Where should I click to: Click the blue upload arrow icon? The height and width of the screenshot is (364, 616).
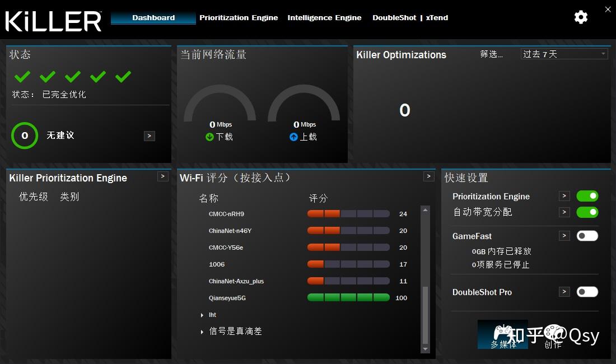293,136
